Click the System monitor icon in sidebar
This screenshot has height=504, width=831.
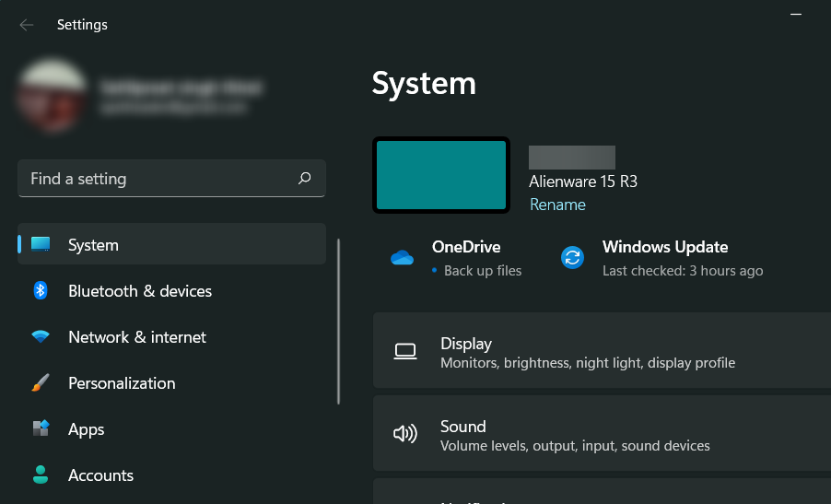point(41,244)
